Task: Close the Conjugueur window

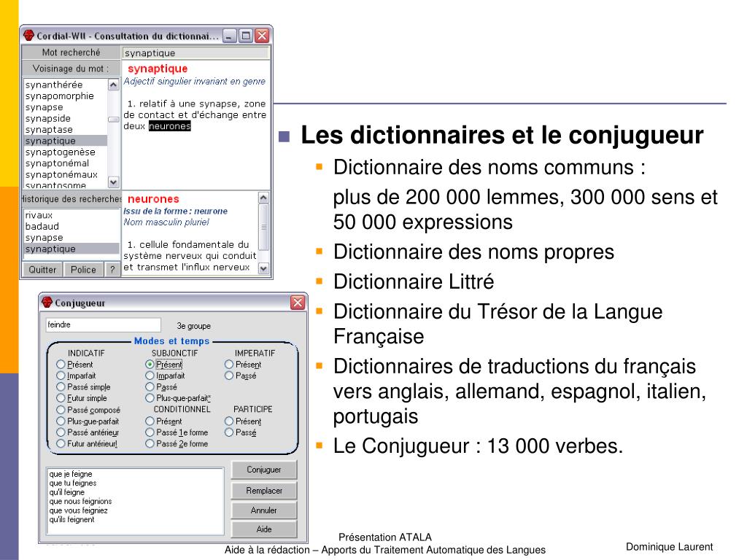Action: point(298,303)
